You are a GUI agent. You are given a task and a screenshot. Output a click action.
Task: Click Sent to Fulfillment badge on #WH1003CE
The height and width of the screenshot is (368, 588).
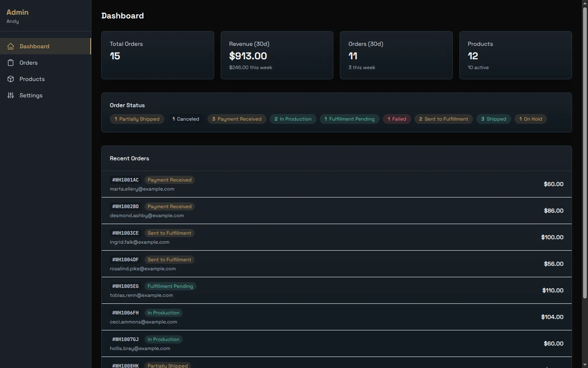point(169,233)
